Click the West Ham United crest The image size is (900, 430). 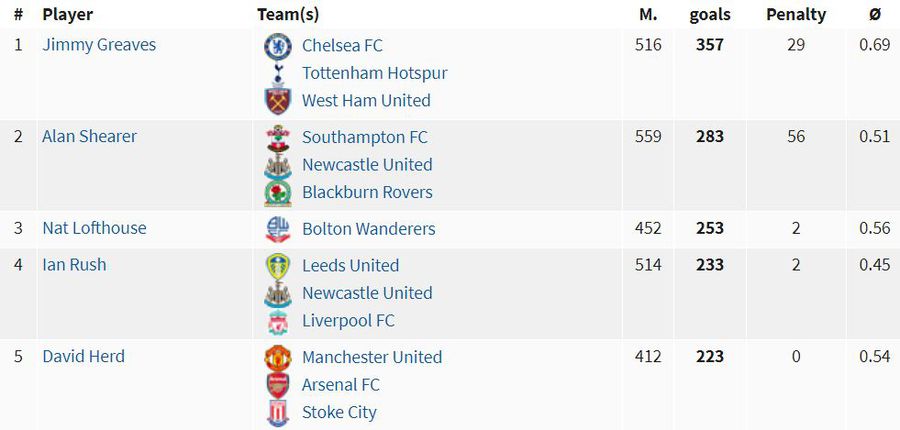coord(278,101)
